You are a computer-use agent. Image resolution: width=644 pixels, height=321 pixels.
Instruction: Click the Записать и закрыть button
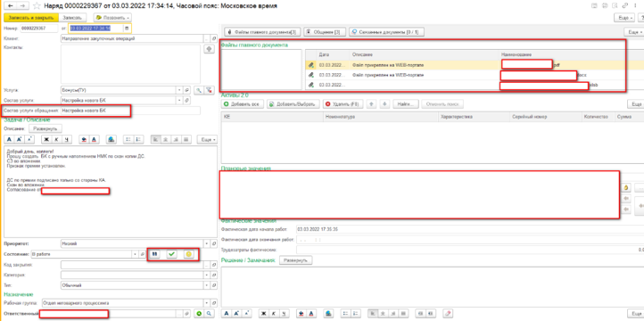[x=31, y=18]
